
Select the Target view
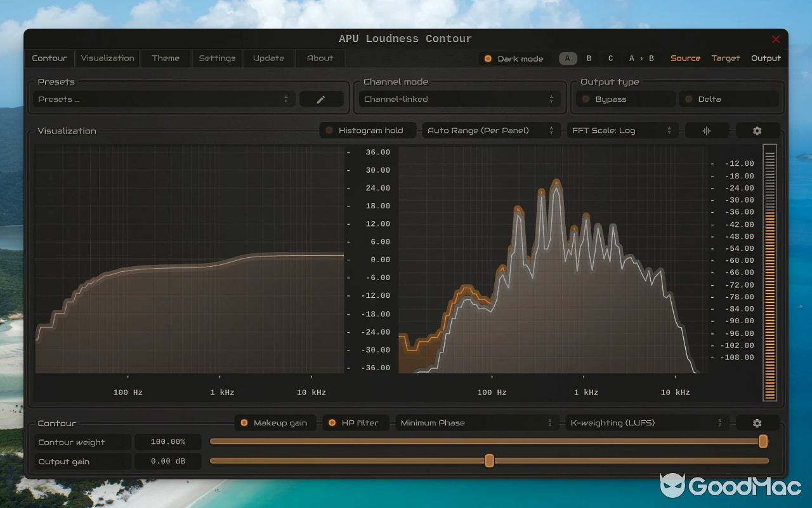click(x=725, y=58)
